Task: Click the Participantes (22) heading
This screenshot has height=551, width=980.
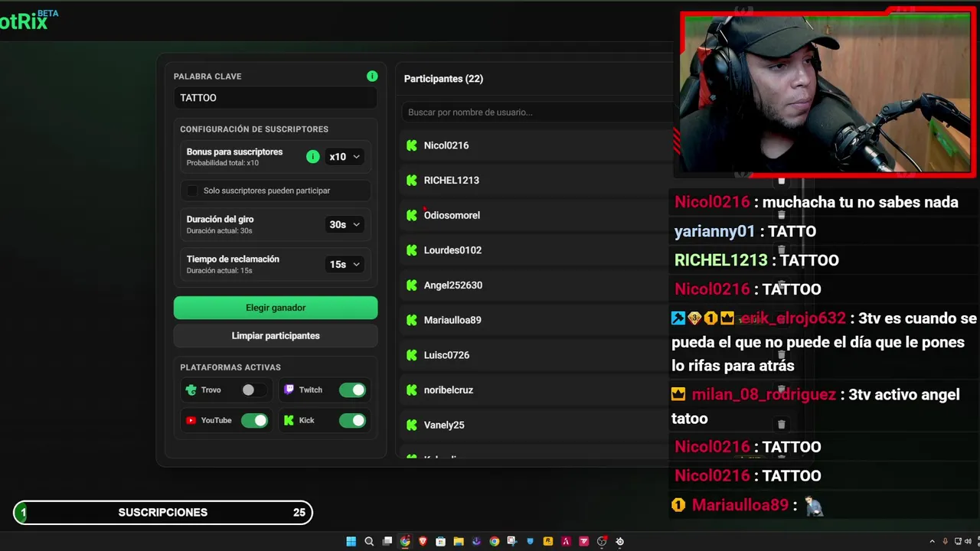Action: tap(443, 79)
